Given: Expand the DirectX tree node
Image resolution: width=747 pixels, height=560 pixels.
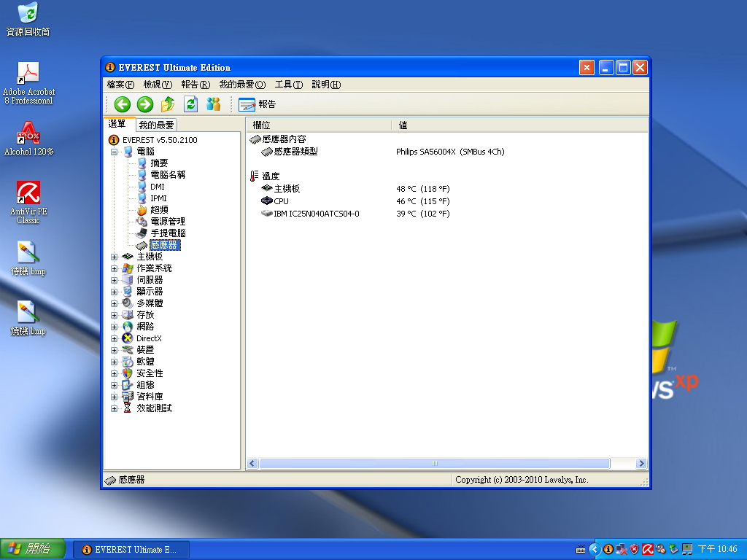Looking at the screenshot, I should [114, 338].
